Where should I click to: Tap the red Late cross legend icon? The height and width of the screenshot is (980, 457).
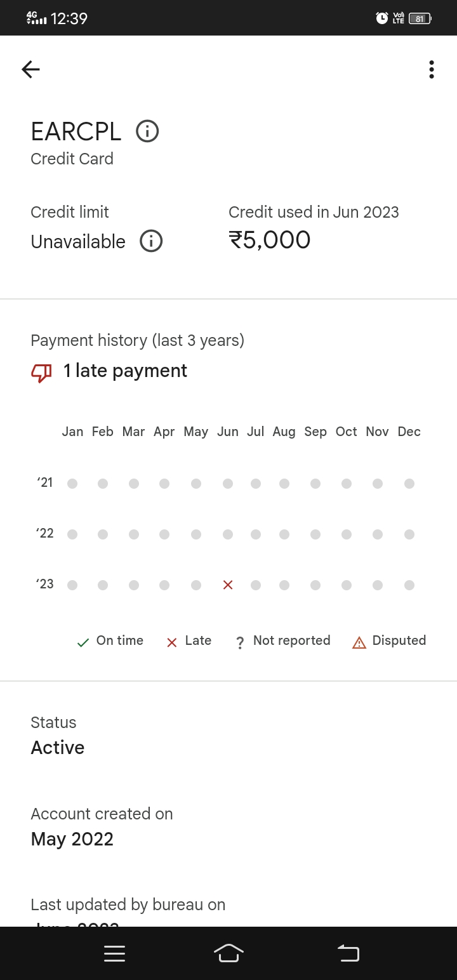tap(171, 642)
